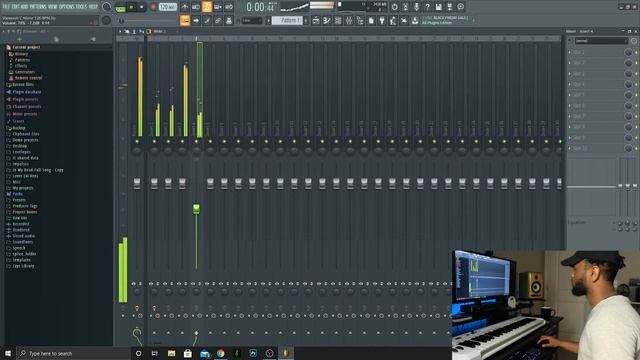Expand Plugin database in browser
Screen dimensions: 640x360
click(x=27, y=92)
